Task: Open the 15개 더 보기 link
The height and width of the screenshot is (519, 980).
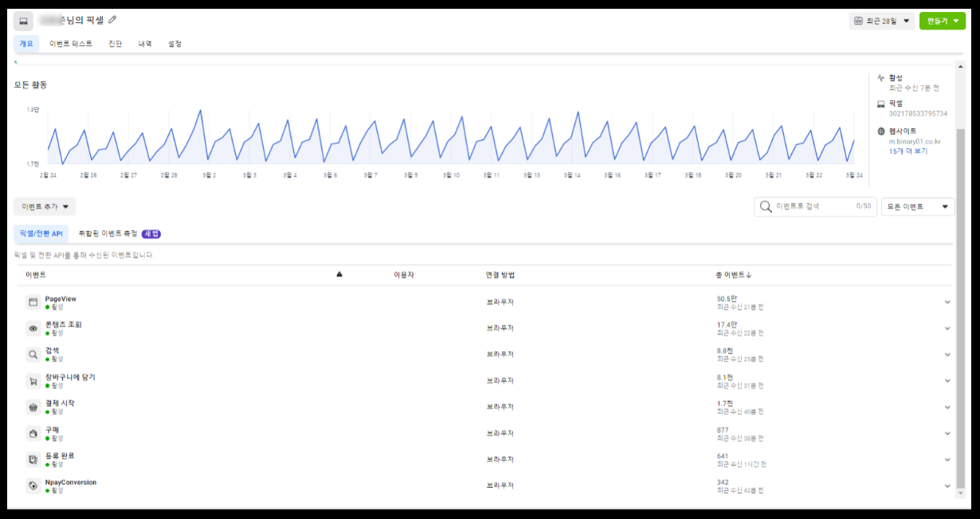Action: (908, 151)
